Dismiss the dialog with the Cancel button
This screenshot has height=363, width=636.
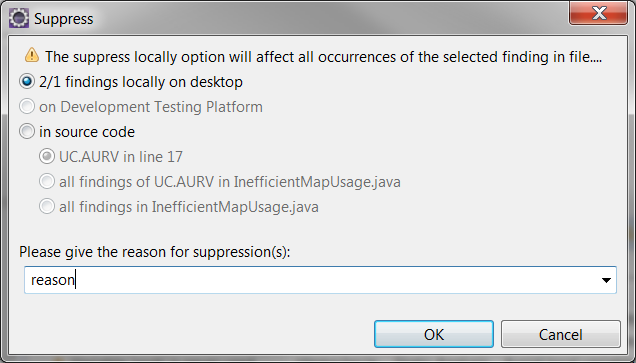561,334
